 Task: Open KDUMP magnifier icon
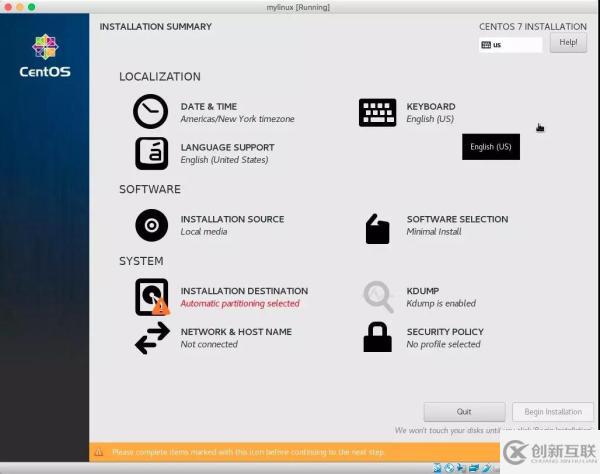tap(378, 297)
